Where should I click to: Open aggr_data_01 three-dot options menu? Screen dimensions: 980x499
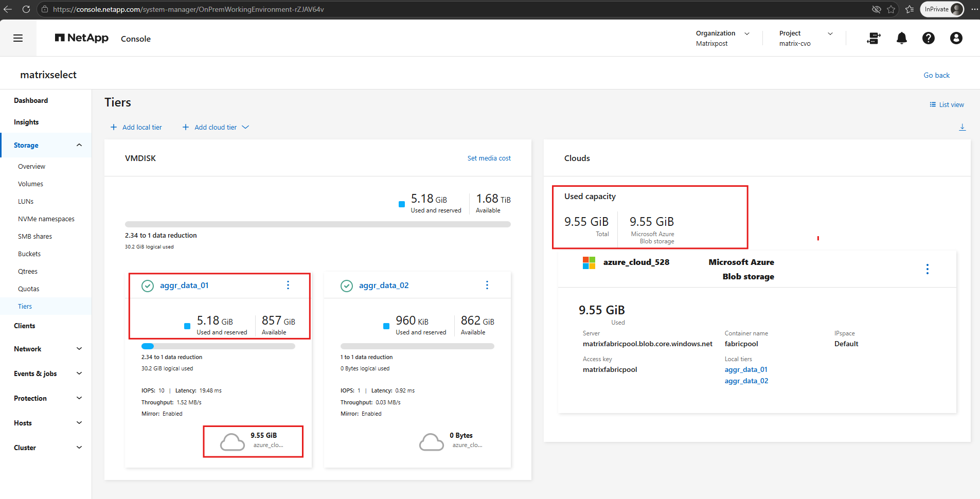(x=288, y=285)
